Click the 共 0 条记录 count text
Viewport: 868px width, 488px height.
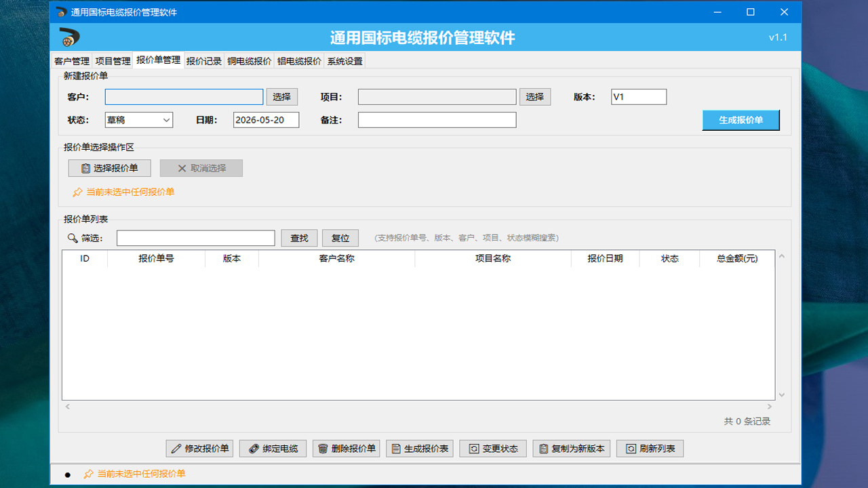(x=747, y=422)
